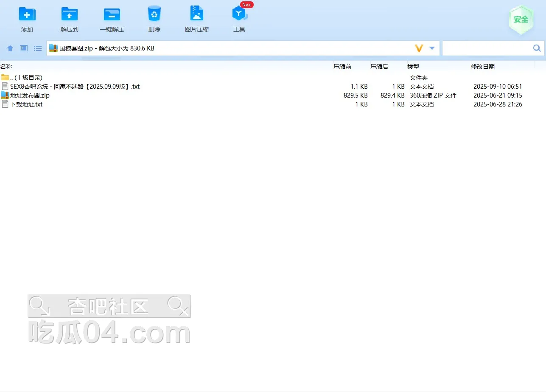546x392 pixels.
Task: Click the green 安全 security shield badge
Action: point(521,20)
